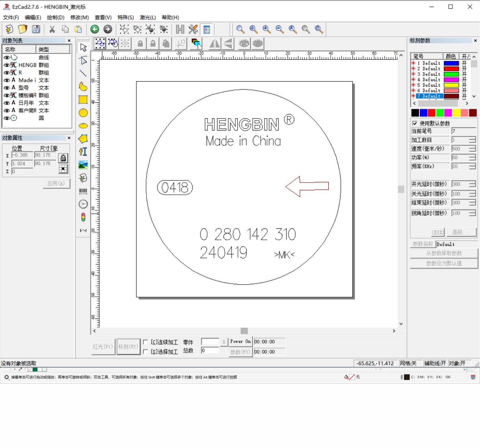Enable [C]连续加工 continuous marking checkbox
480x448 pixels.
146,342
